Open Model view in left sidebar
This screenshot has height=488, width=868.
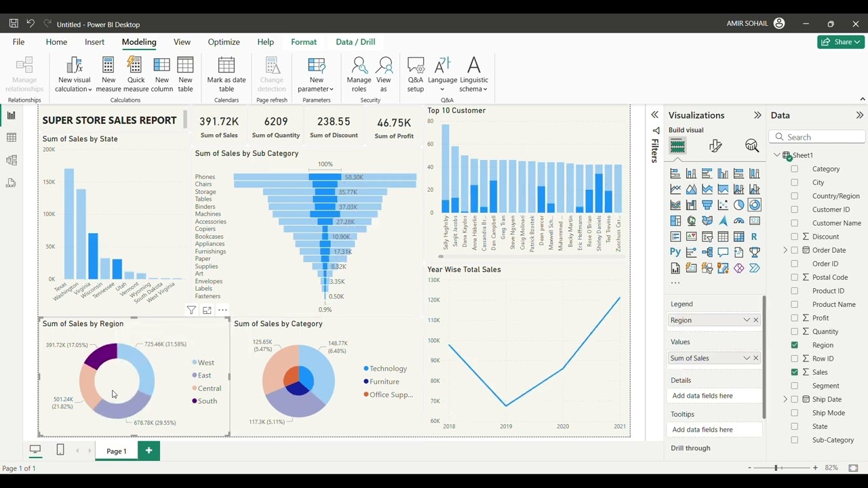[11, 161]
